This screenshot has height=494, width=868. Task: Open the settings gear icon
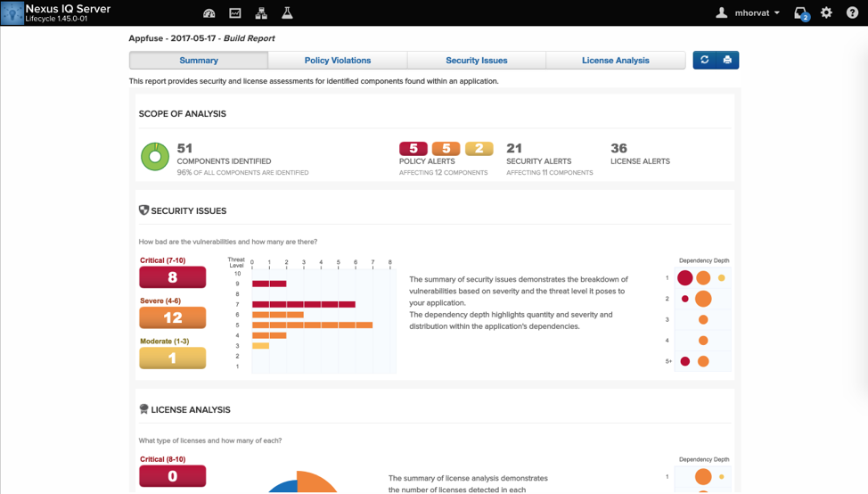click(826, 13)
